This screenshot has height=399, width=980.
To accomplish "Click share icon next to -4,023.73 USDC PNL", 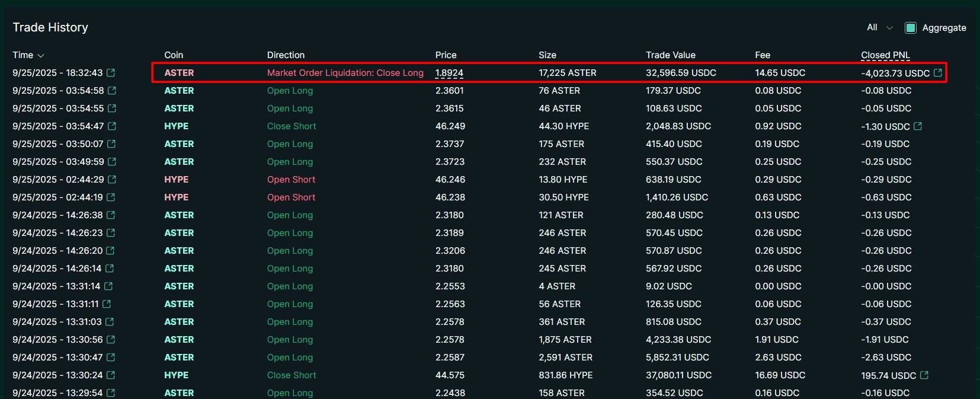I will (938, 73).
